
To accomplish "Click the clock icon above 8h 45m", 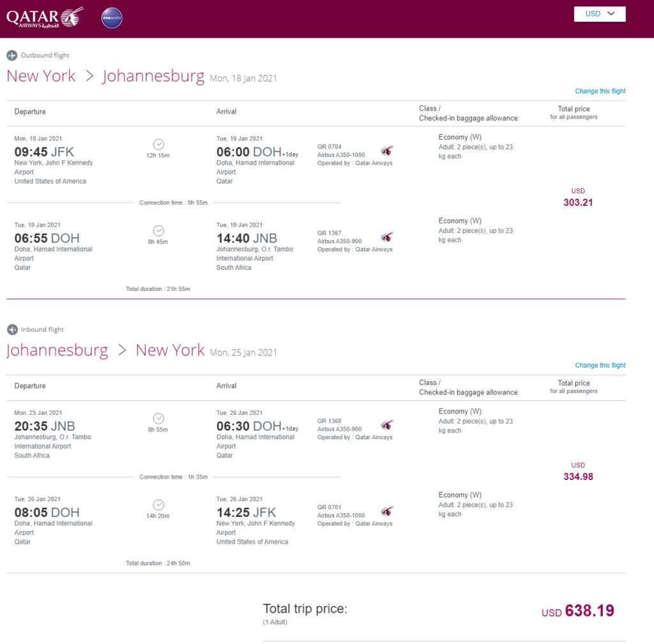I will point(158,230).
